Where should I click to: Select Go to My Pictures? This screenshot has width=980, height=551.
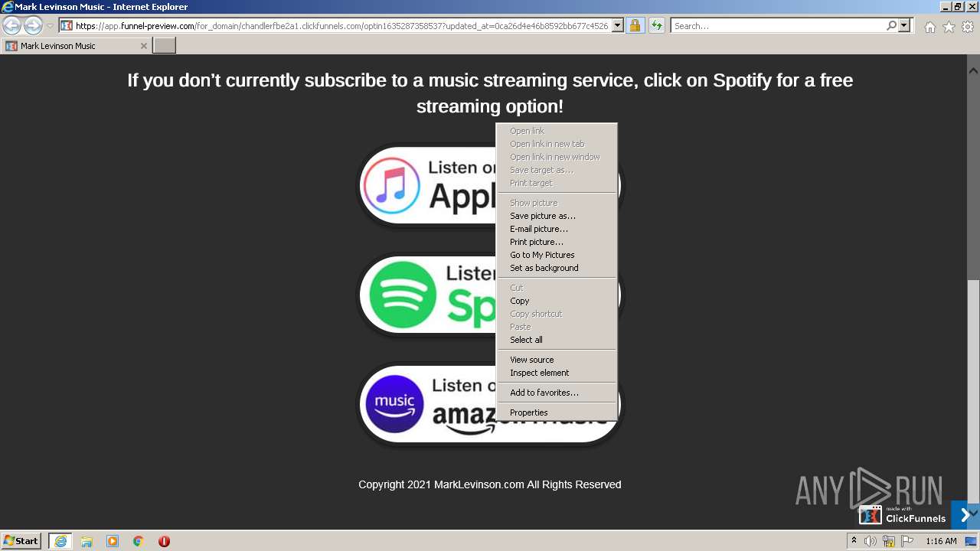[x=557, y=255]
